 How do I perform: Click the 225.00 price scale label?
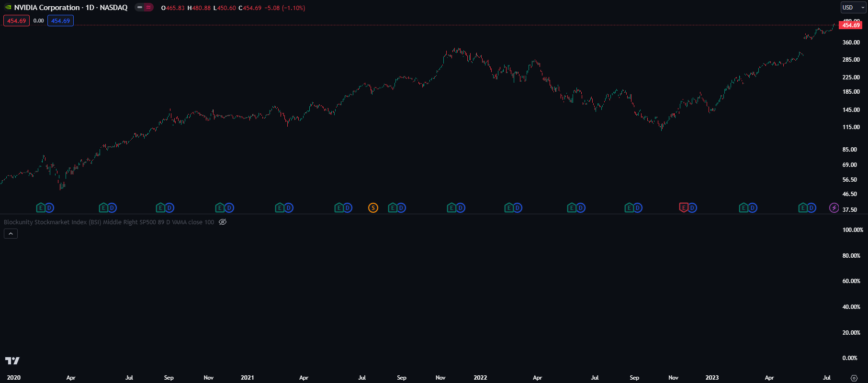tap(851, 77)
